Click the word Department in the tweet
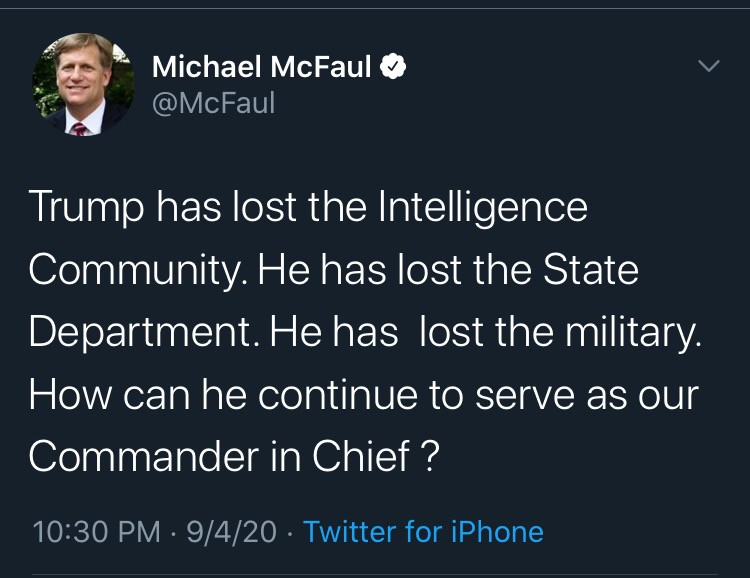Viewport: 750px width, 578px height. tap(140, 333)
